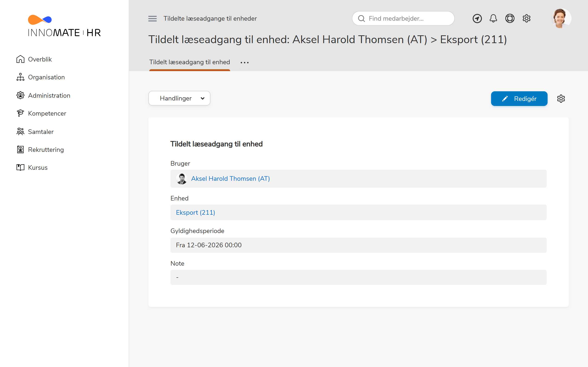The height and width of the screenshot is (367, 588).
Task: Open the notifications bell
Action: click(x=493, y=18)
